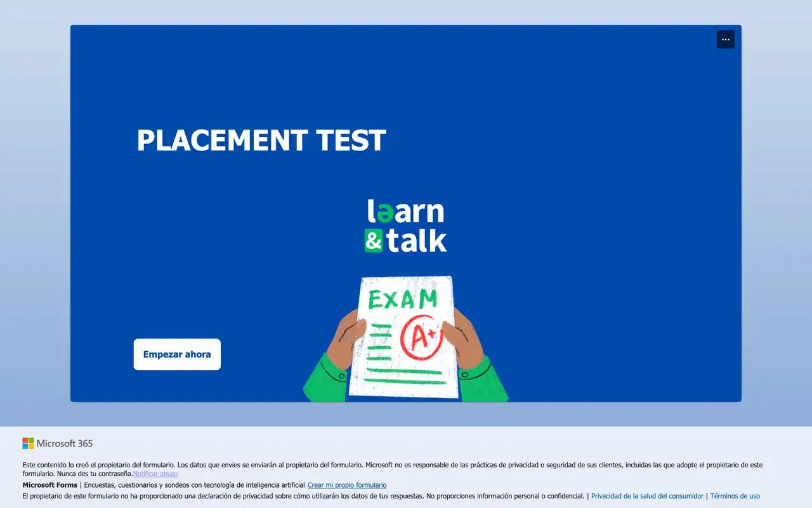Click the 'El propietario de este formulario no' notice
This screenshot has height=508, width=812.
[x=303, y=496]
